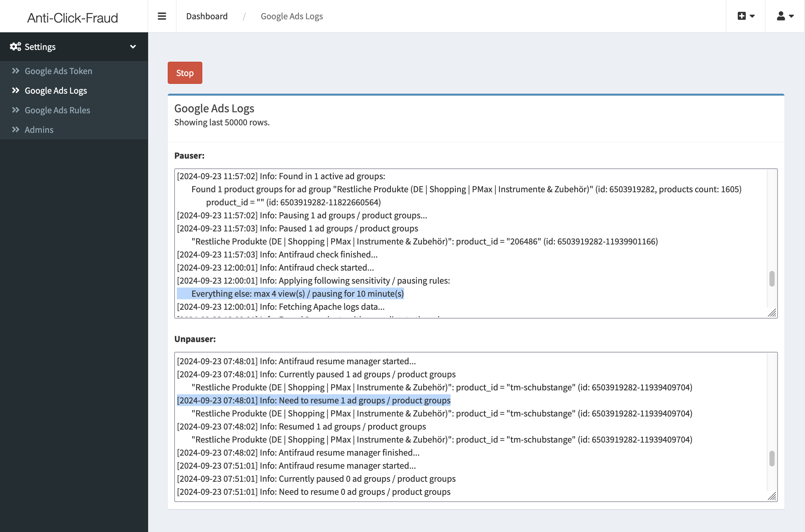Screen dimensions: 805x532
Task: Select Google Ads Logs in sidebar
Action: (x=55, y=91)
